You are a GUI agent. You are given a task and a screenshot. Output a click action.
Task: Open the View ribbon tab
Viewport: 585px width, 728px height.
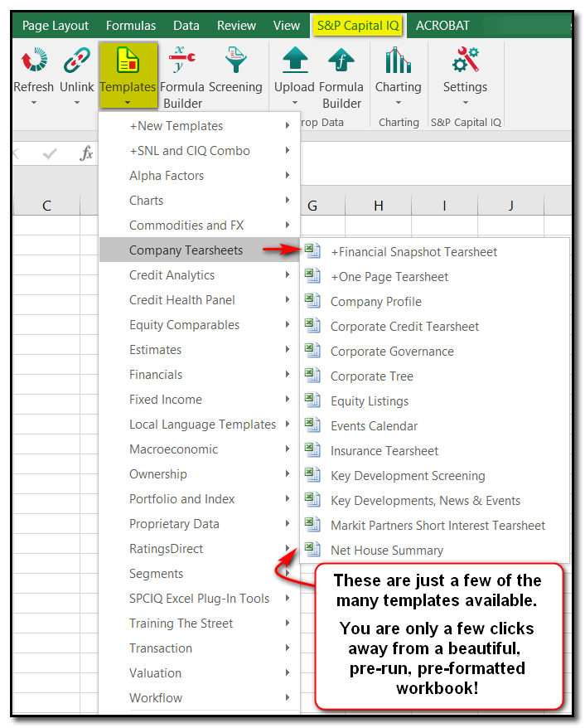point(286,26)
